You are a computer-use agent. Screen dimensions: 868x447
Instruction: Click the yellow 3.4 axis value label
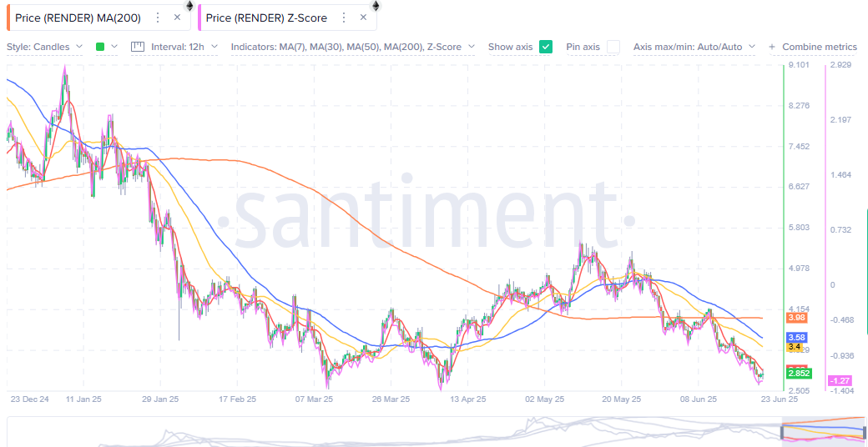click(x=793, y=347)
